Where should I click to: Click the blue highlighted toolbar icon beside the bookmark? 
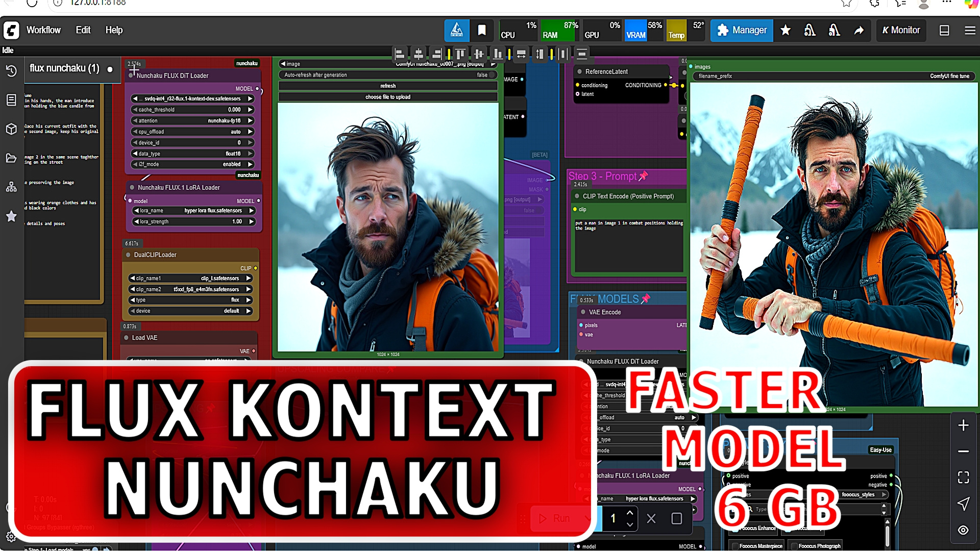coord(457,30)
